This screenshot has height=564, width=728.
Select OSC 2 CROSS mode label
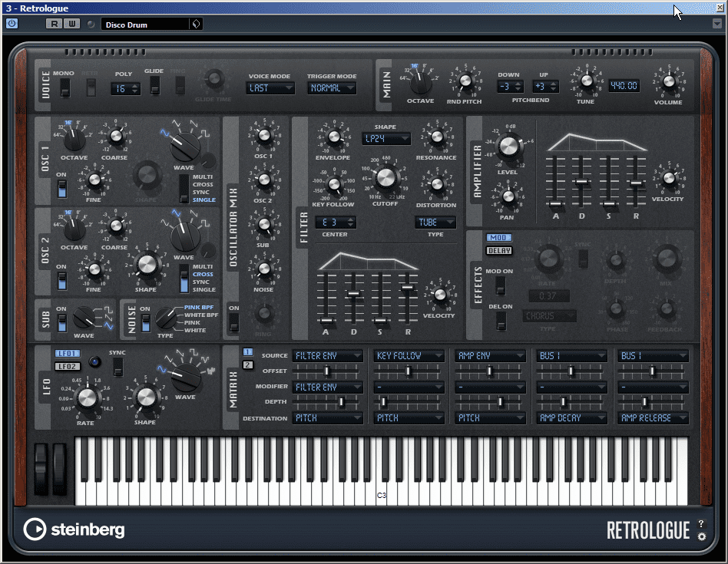tap(203, 274)
